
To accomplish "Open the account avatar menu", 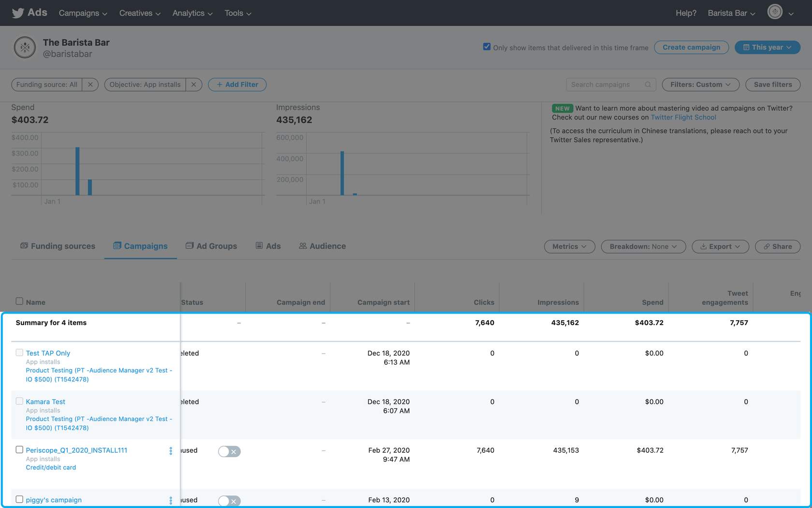I will [781, 12].
